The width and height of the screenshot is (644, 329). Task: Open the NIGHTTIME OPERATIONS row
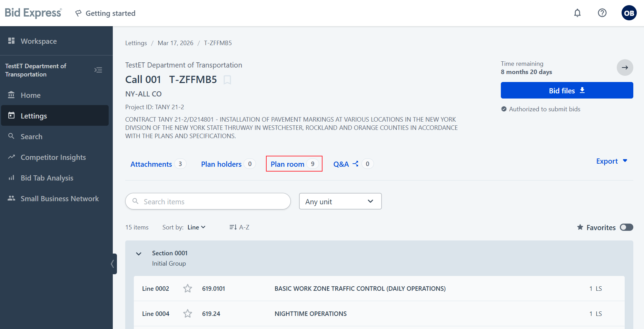tap(379, 313)
